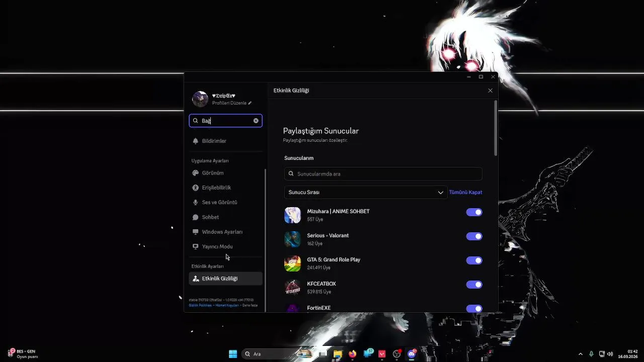Click the Serious - Valorant server icon

tap(292, 239)
